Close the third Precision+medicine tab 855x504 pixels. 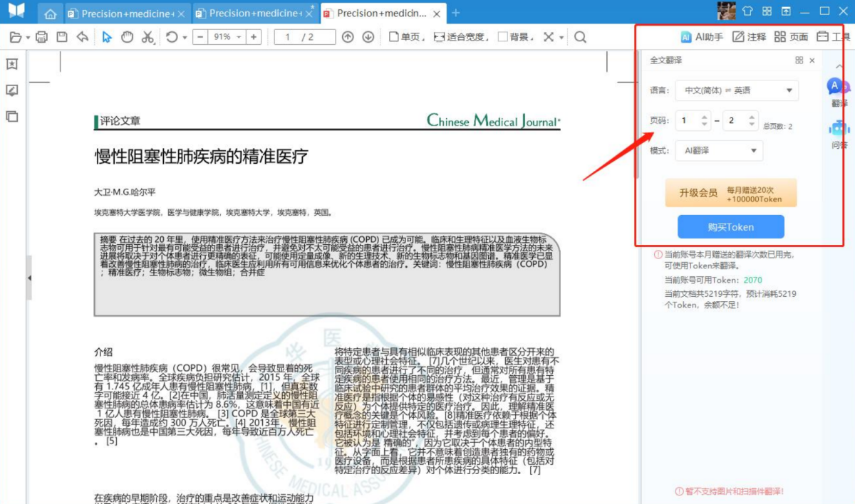point(435,14)
